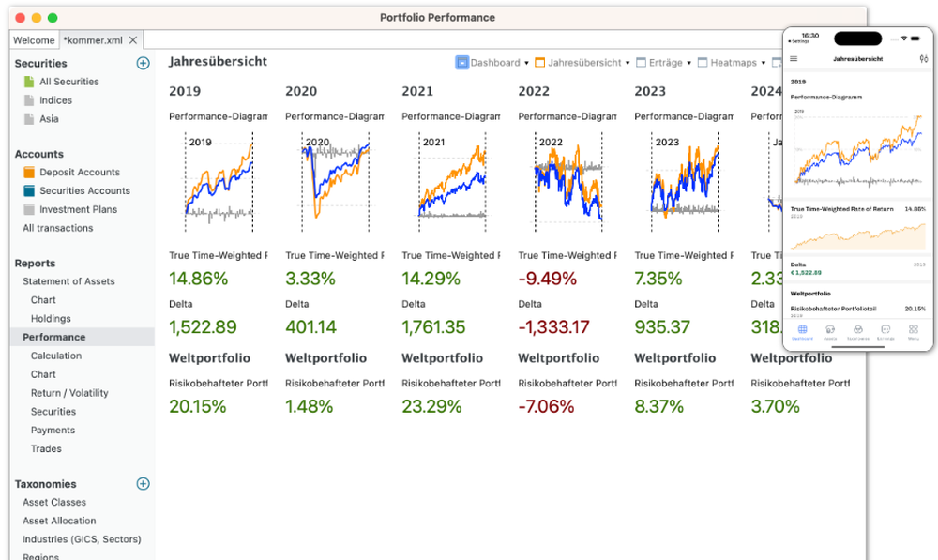938x560 pixels.
Task: Open Asset Allocation taxonomy
Action: coord(59,521)
